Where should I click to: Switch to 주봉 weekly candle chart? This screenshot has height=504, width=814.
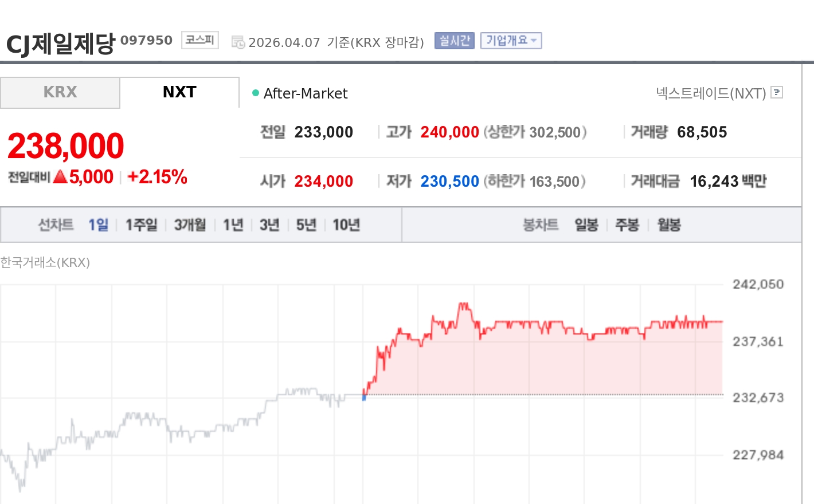(627, 225)
